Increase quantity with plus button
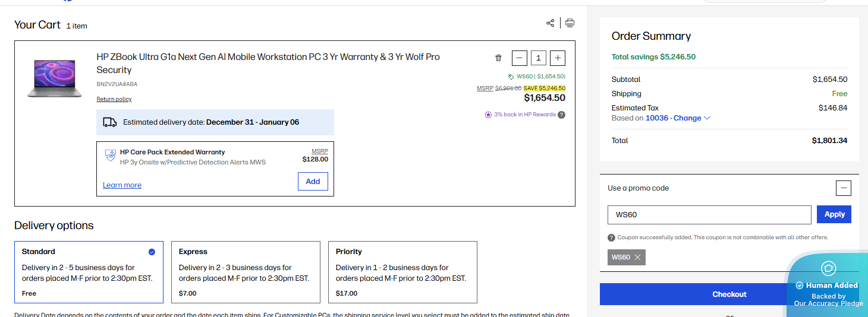The image size is (868, 317). pos(558,58)
